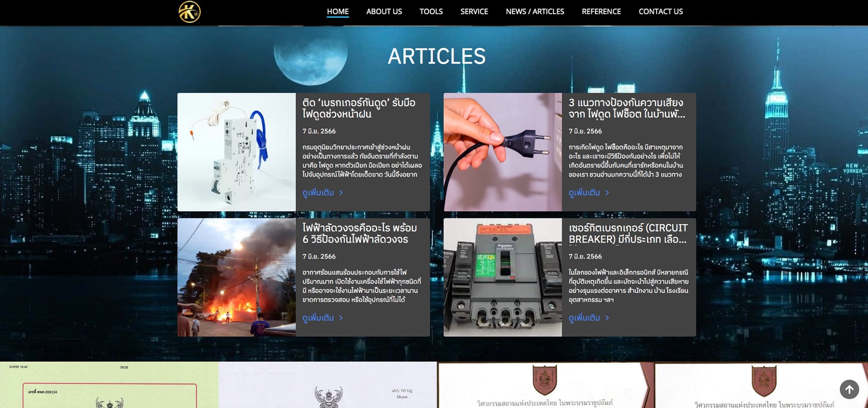Viewport: 868px width, 408px height.
Task: Click the hand holding plug image
Action: (502, 152)
